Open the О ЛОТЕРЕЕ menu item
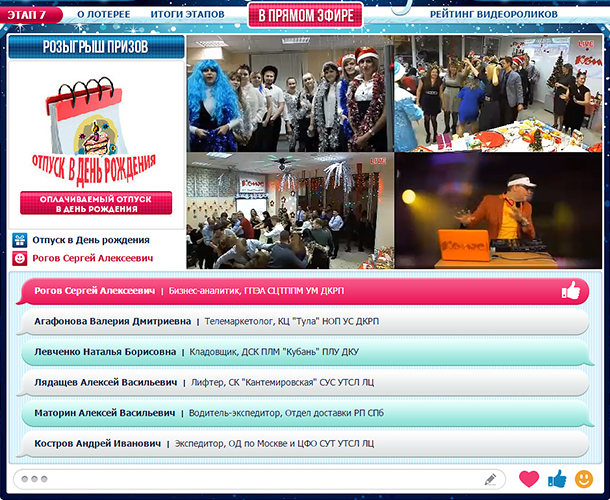This screenshot has height=500, width=610. pyautogui.click(x=103, y=14)
